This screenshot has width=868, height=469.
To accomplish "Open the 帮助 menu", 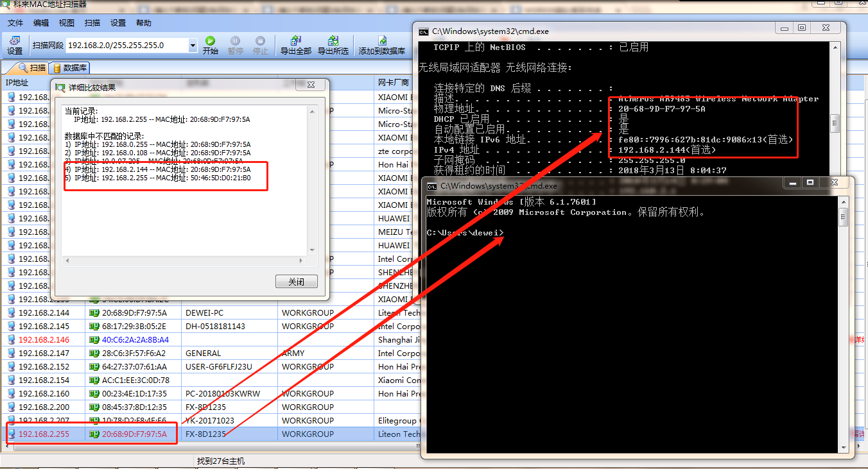I will point(144,23).
